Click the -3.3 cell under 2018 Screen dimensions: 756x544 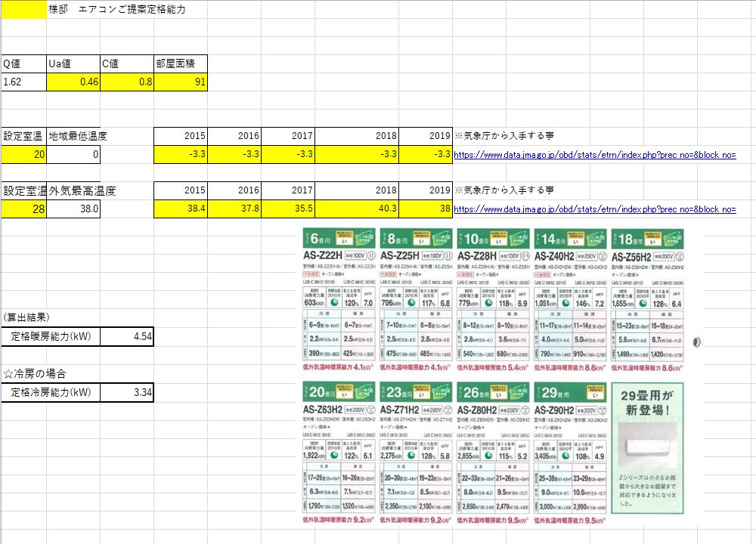(357, 155)
